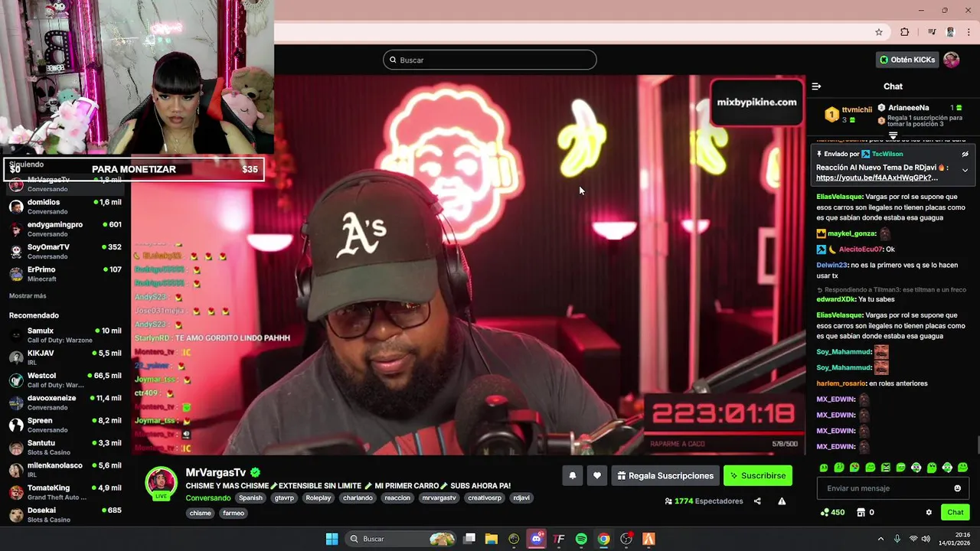Toggle the follow heart button
The image size is (980, 551).
tap(597, 475)
